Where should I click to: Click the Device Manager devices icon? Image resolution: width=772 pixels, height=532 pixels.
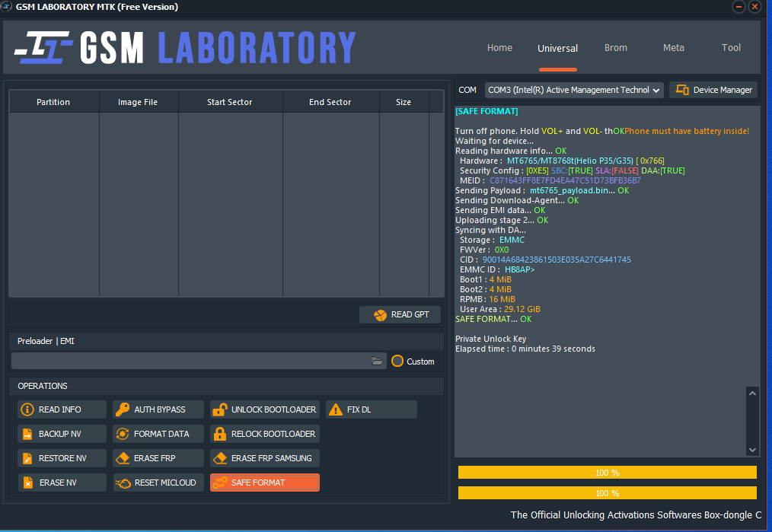click(682, 90)
